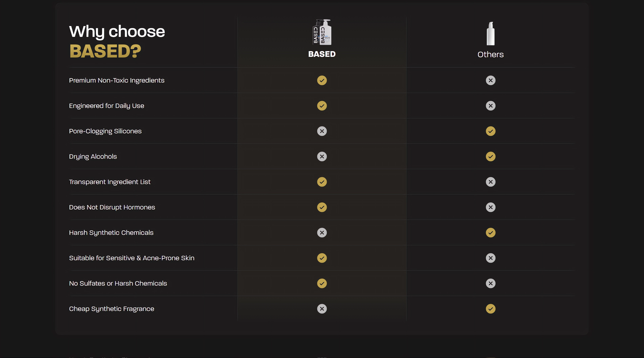Click the Others column heading
Viewport: 644px width, 358px height.
[x=490, y=54]
